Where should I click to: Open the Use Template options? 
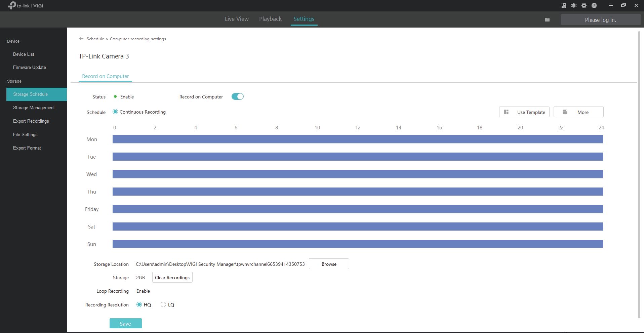pyautogui.click(x=524, y=112)
